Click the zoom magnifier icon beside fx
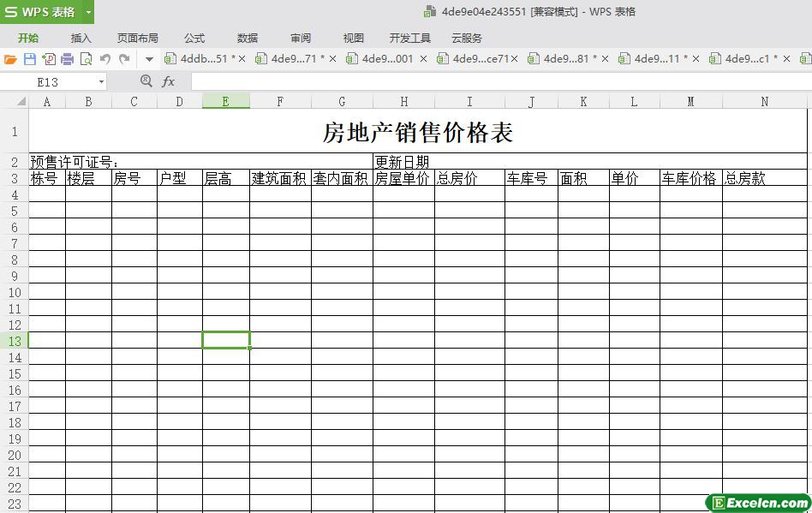812x513 pixels. point(146,81)
